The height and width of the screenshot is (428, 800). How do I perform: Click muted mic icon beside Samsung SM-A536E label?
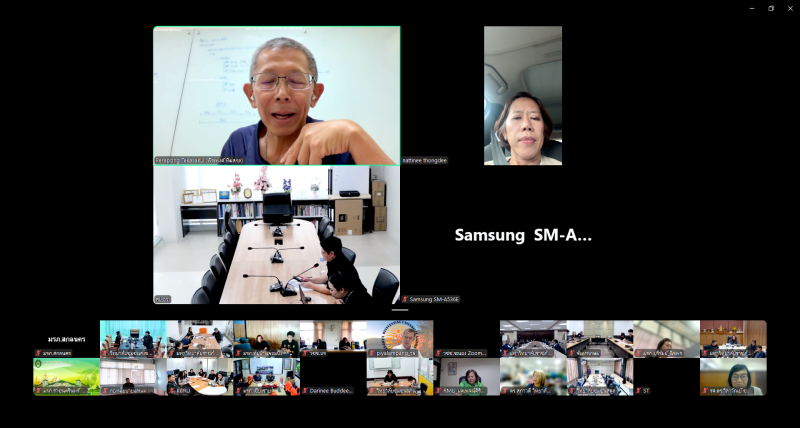(405, 299)
